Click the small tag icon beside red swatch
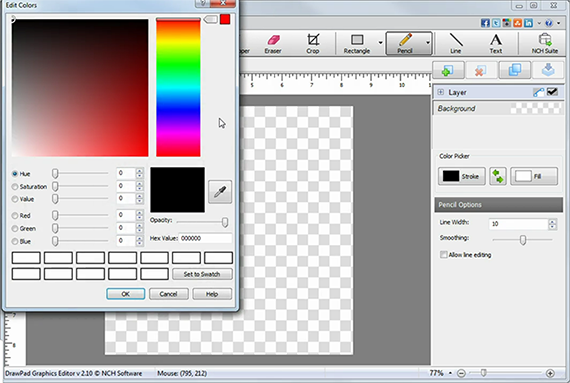 pyautogui.click(x=210, y=19)
